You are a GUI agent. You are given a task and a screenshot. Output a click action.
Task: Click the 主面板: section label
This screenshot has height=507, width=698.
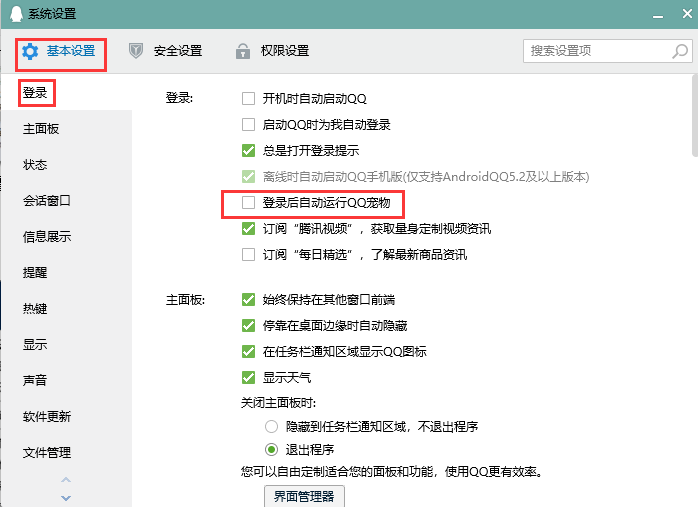[x=185, y=300]
